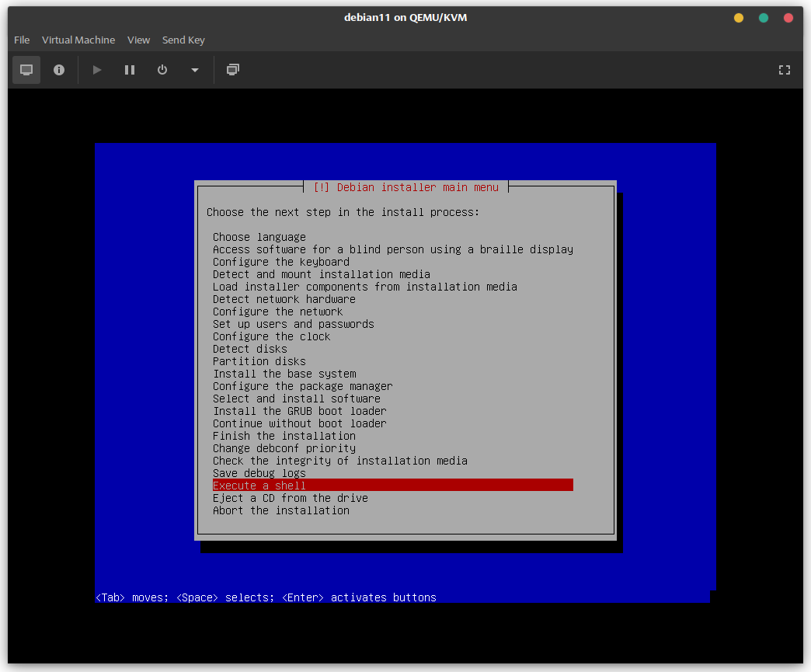Click the yellow minimize window button

739,18
